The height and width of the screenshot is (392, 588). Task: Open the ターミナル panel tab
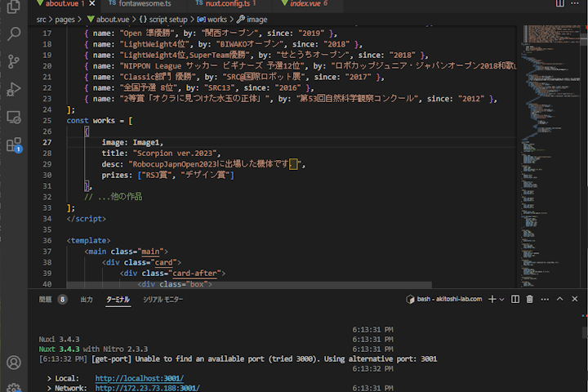[x=118, y=300]
